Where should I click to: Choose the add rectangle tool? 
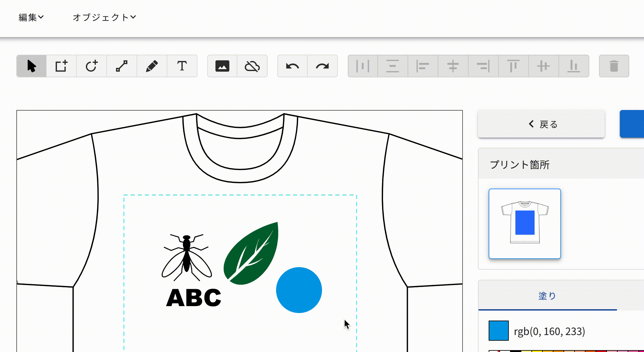(x=61, y=66)
